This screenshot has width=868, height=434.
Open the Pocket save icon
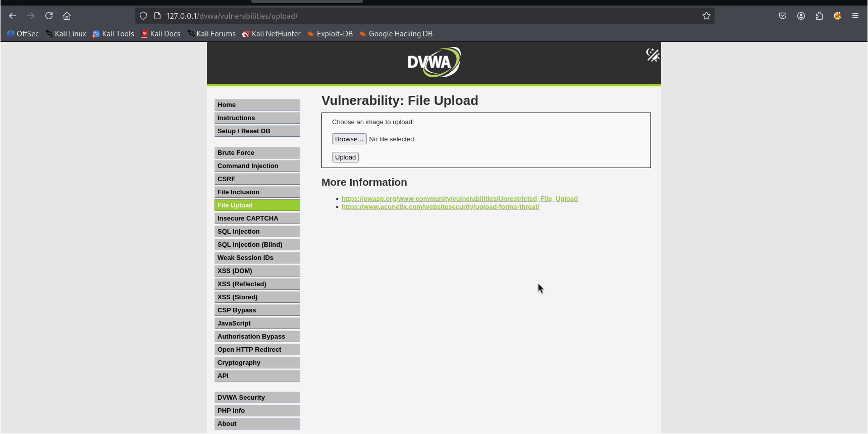[x=783, y=16]
